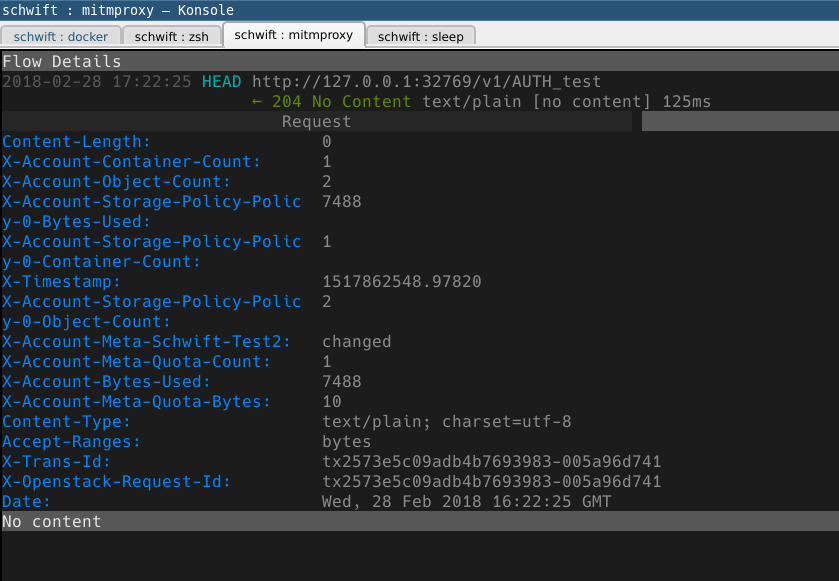Click the Date header name
This screenshot has height=581, width=839.
pyautogui.click(x=26, y=501)
